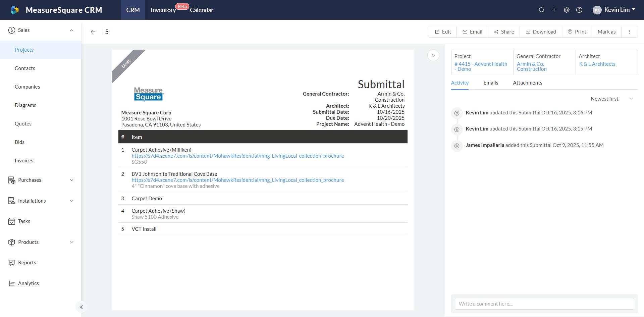
Task: Click the activity icon beside the 3:15 PM update
Action: [x=457, y=129]
